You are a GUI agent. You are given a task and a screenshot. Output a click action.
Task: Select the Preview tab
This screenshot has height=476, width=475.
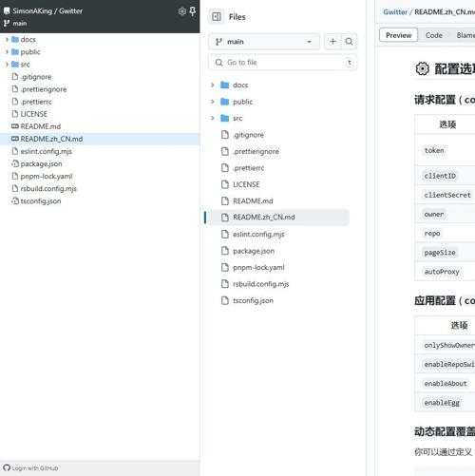[x=398, y=35]
